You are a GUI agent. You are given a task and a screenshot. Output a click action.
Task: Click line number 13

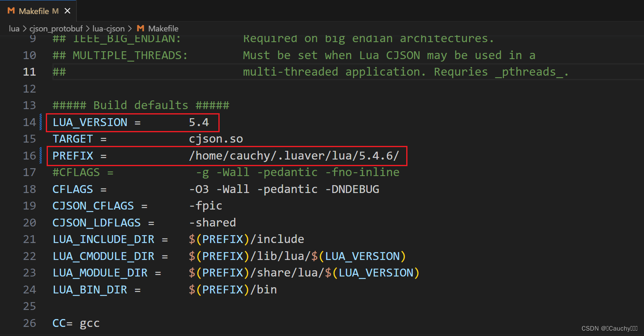[x=29, y=105]
